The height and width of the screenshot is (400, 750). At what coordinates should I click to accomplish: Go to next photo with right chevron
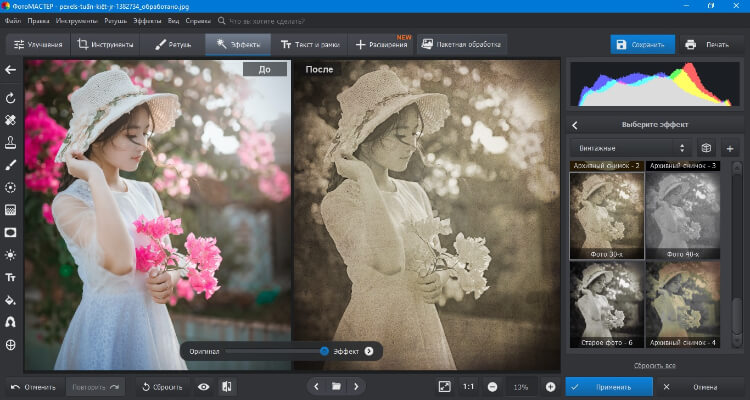(356, 386)
